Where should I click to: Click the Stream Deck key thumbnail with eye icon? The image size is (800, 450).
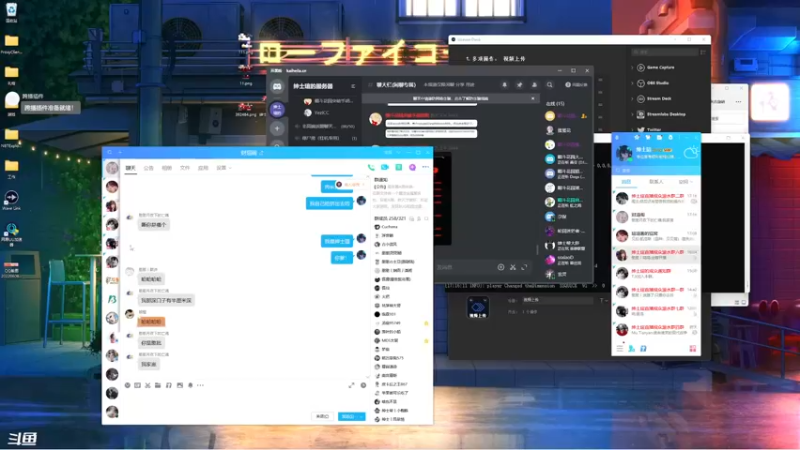478,307
